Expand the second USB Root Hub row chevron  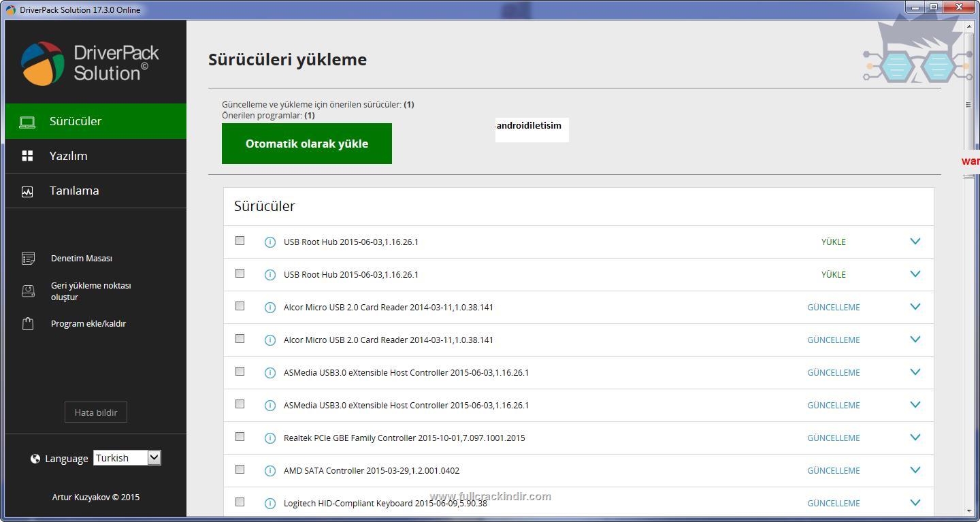tap(915, 274)
